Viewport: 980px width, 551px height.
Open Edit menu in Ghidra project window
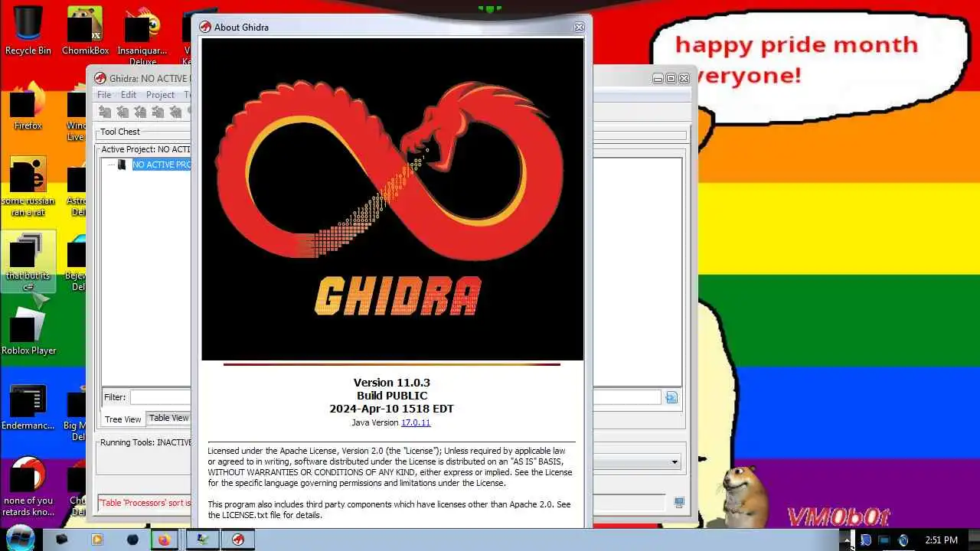(129, 95)
